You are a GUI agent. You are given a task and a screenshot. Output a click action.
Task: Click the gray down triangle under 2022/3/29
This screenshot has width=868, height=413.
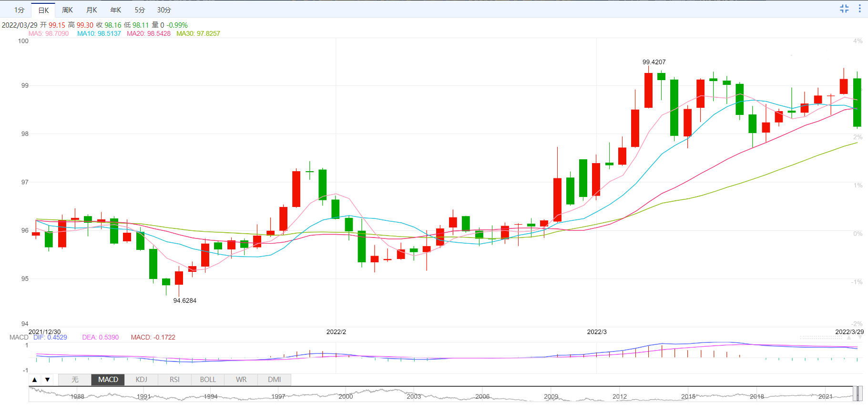(x=860, y=338)
